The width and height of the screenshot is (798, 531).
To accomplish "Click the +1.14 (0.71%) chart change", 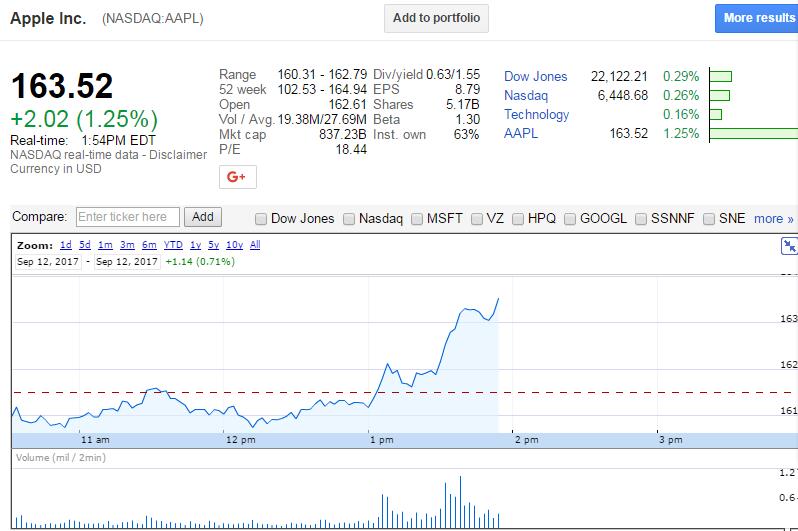I will (x=200, y=262).
